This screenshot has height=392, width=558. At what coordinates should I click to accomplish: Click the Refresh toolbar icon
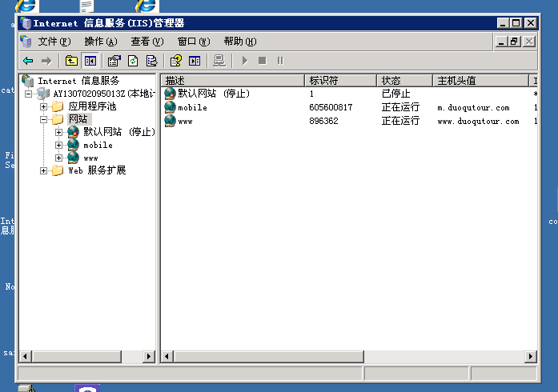tap(133, 61)
